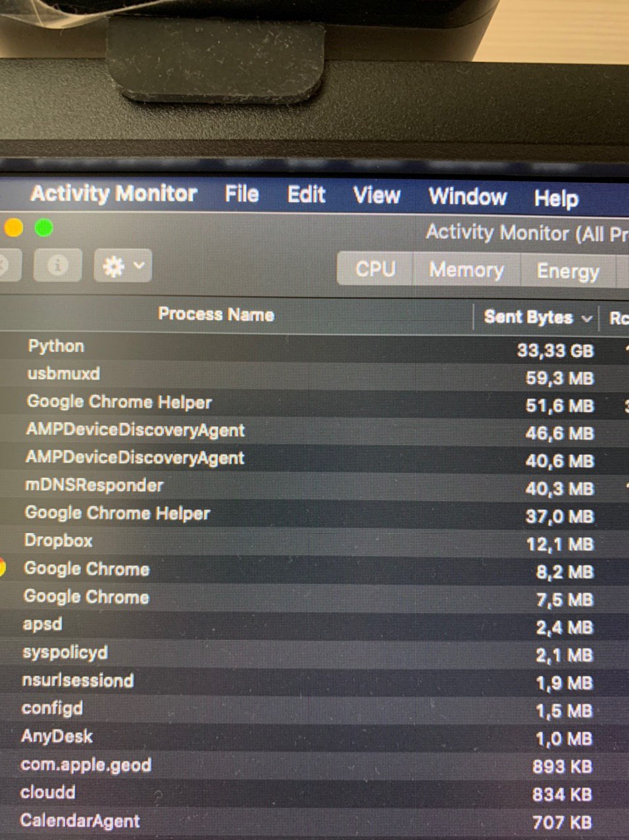This screenshot has width=629, height=840.
Task: Select the Google Chrome row with 7,5 MB
Action: 314,598
